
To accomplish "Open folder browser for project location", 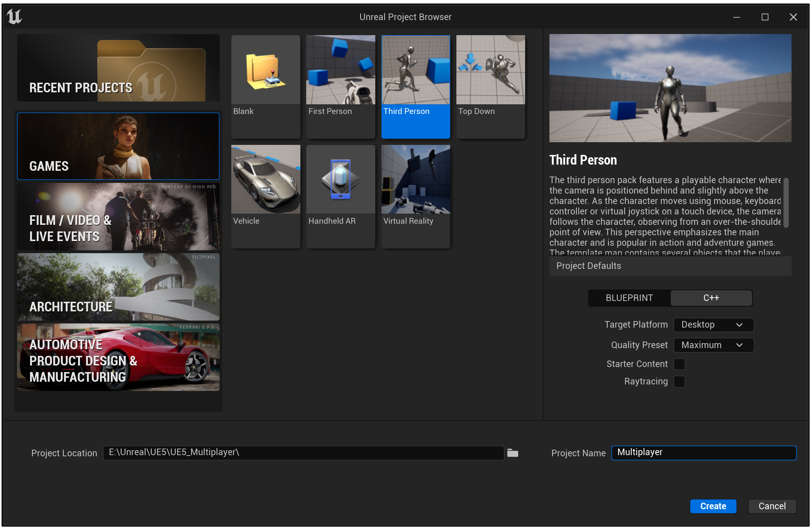I will click(512, 453).
